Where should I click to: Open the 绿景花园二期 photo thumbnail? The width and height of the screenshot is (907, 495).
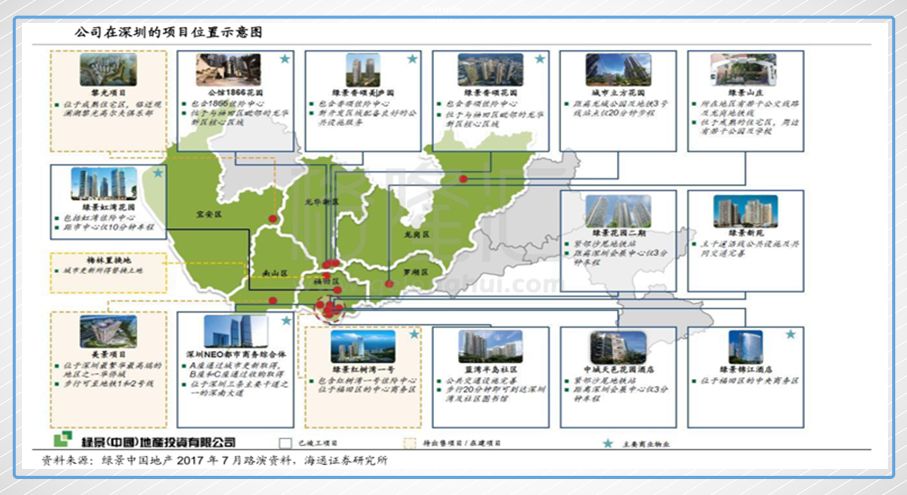pos(618,211)
